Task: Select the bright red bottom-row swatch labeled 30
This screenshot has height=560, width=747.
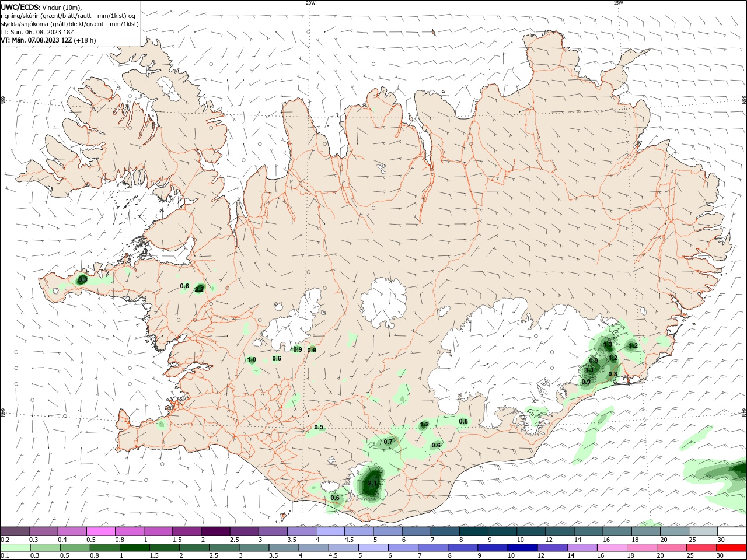Action: (x=732, y=548)
